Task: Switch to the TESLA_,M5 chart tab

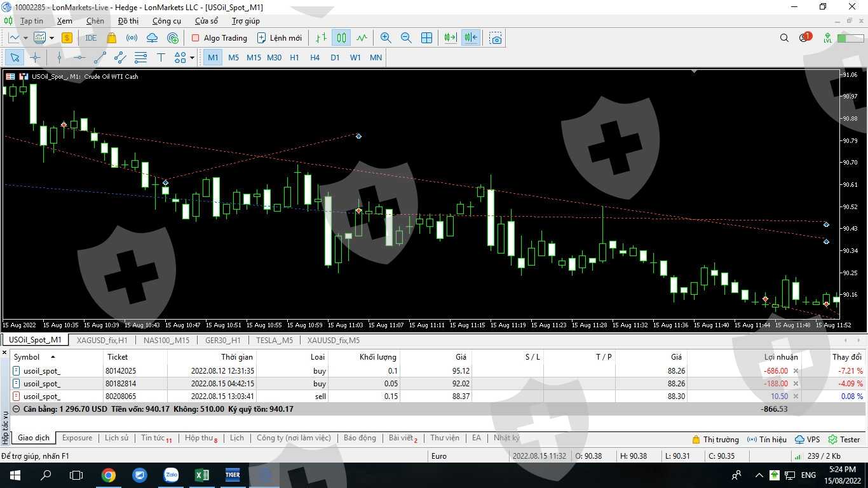Action: [x=274, y=340]
